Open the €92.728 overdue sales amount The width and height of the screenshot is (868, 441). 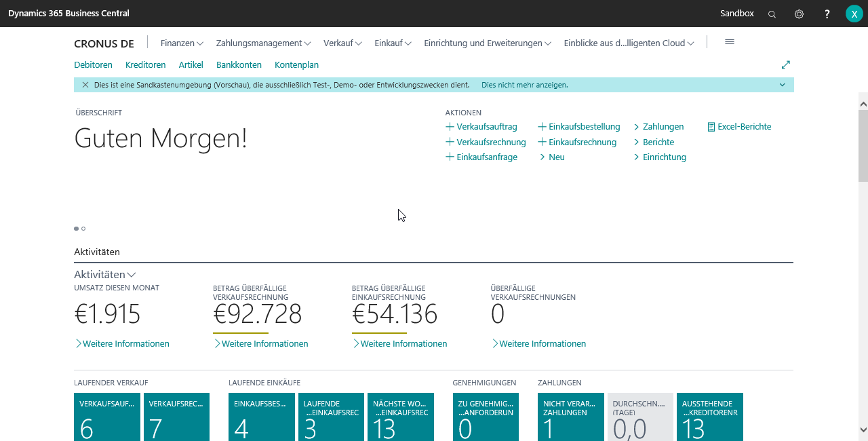pos(257,314)
